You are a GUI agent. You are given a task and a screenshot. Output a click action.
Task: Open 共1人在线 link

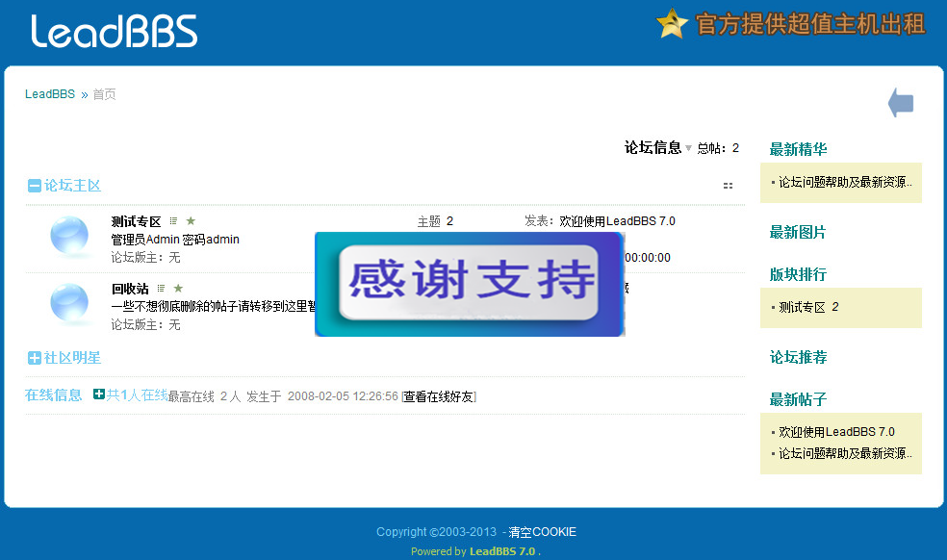point(137,395)
